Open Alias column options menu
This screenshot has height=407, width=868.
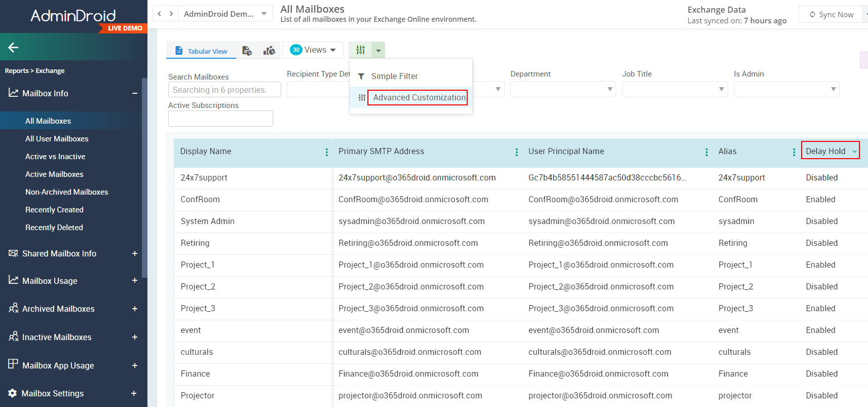(x=794, y=152)
